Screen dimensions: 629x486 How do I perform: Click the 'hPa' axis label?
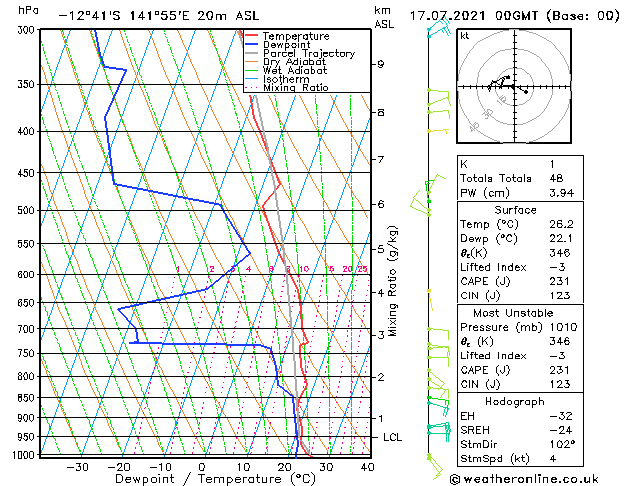[28, 11]
